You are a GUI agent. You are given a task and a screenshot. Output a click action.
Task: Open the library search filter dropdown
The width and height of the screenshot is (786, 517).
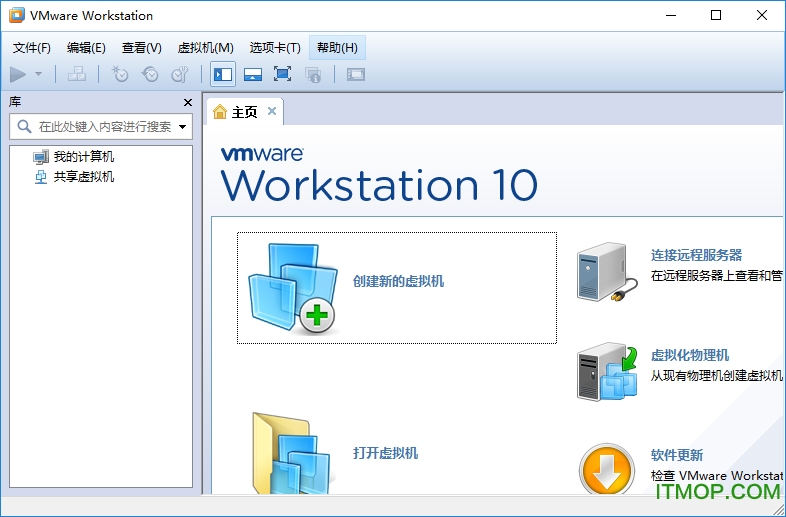(x=182, y=127)
